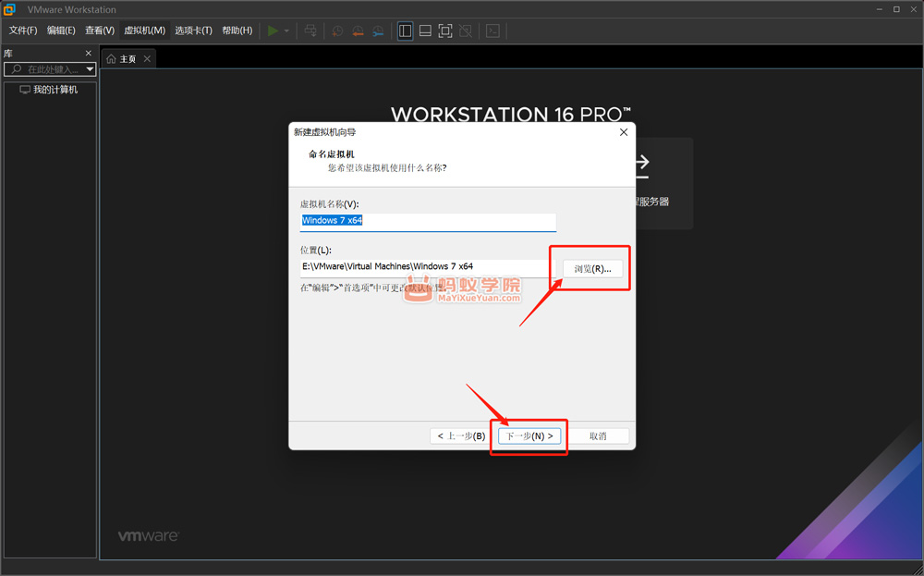Open the 编辑(E) menu
The height and width of the screenshot is (576, 924).
[61, 31]
